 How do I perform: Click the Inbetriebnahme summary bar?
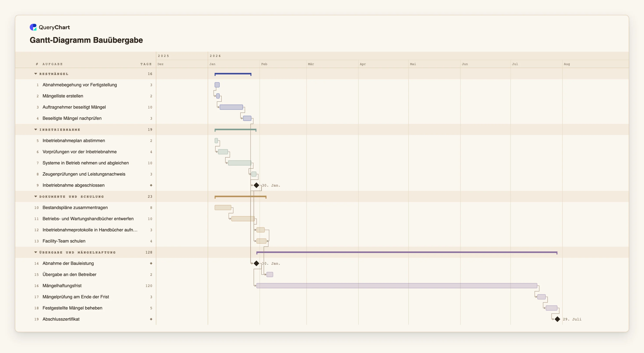tap(235, 130)
